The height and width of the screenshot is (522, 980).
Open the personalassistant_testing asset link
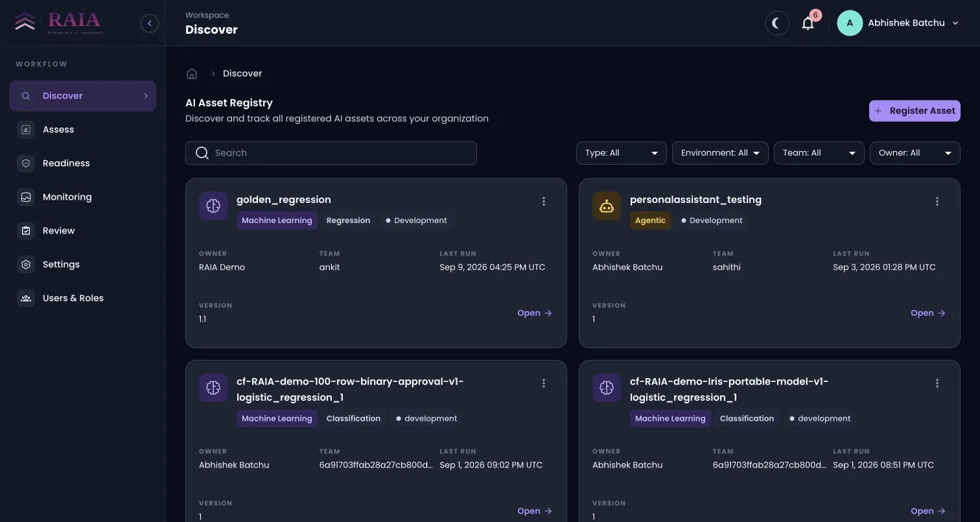coord(928,313)
